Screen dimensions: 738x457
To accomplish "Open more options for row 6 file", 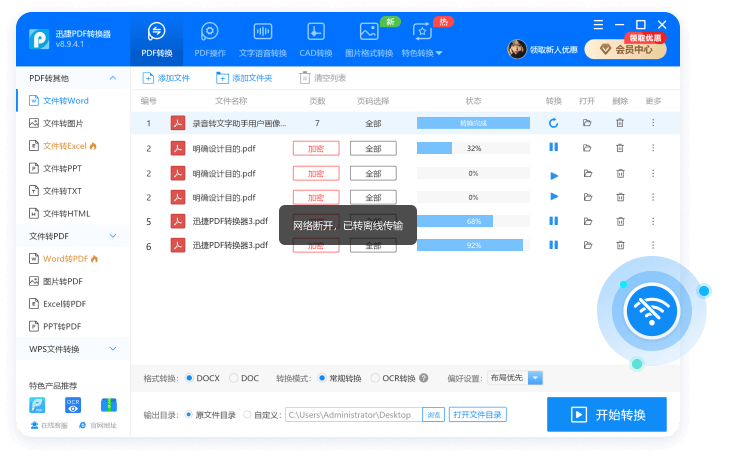I will tap(653, 245).
